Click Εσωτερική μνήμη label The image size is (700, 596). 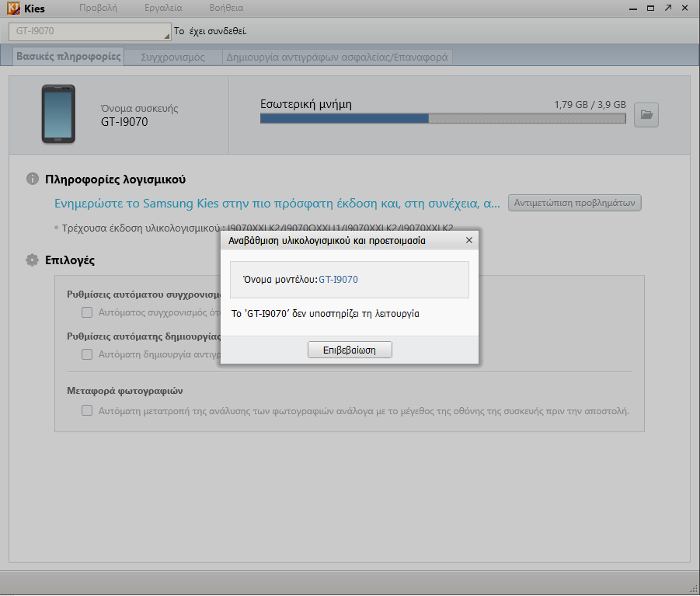tap(306, 104)
